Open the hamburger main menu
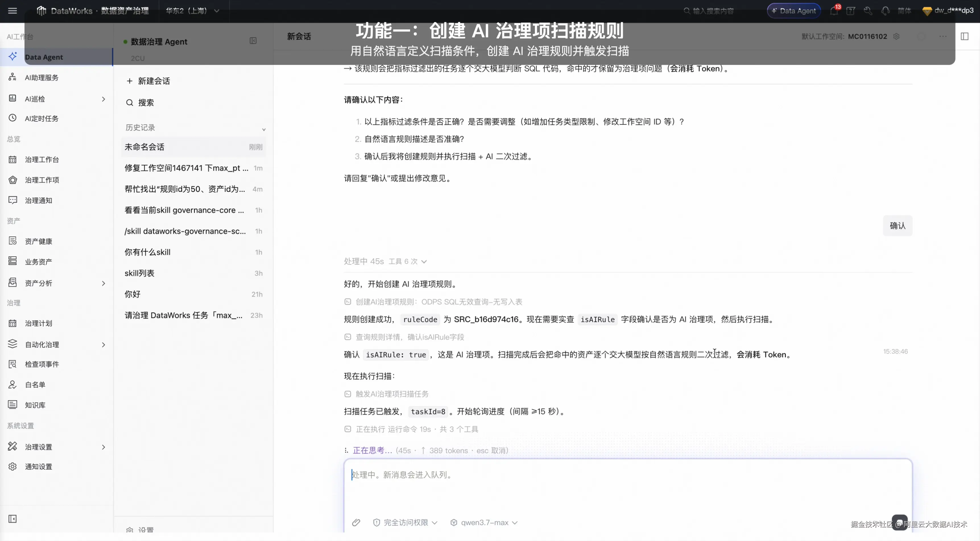The width and height of the screenshot is (980, 541). (x=13, y=11)
